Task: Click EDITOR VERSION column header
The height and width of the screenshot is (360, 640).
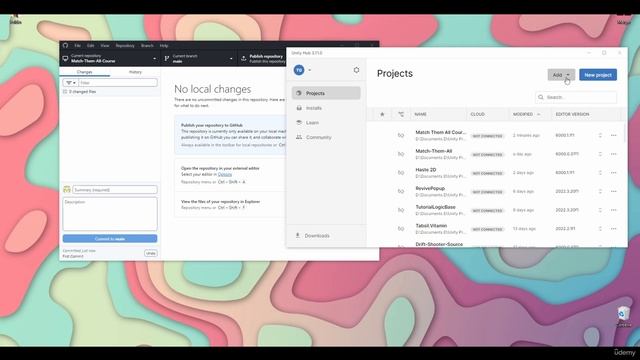Action: point(572,114)
